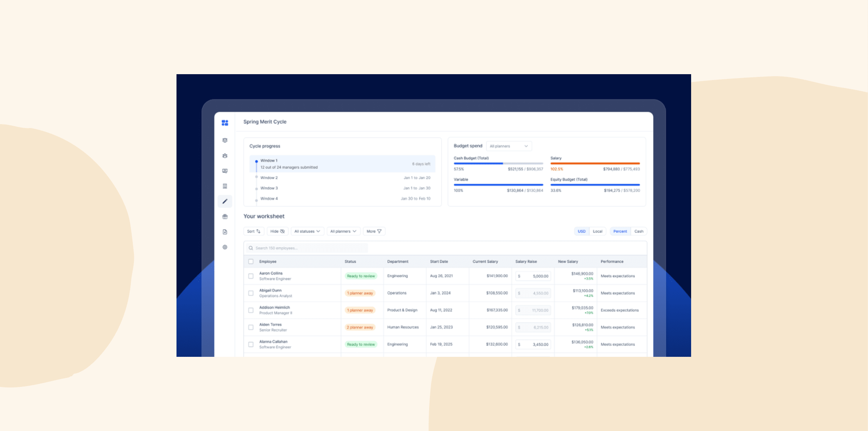Open the Budget spend All planners dropdown

tap(509, 146)
